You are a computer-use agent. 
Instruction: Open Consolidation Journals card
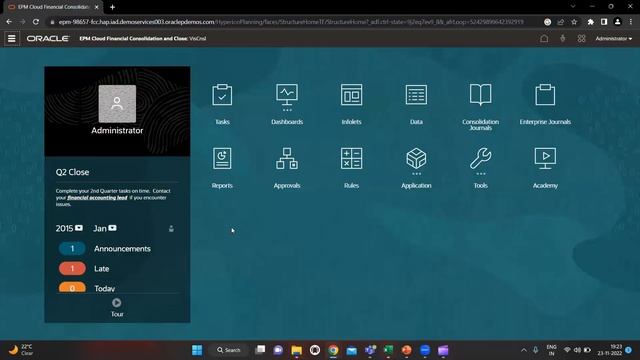click(x=480, y=107)
